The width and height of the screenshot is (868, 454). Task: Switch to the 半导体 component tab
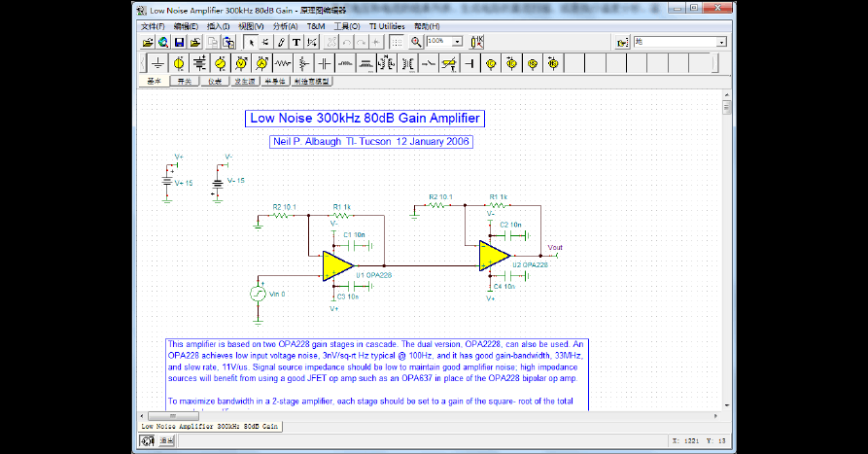[x=274, y=82]
